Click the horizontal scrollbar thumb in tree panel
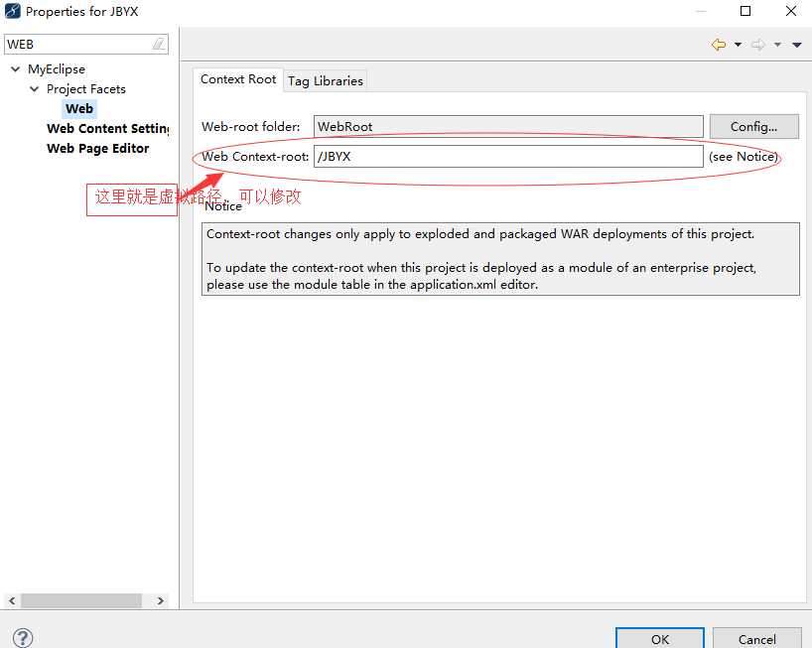This screenshot has width=812, height=648. pos(81,601)
